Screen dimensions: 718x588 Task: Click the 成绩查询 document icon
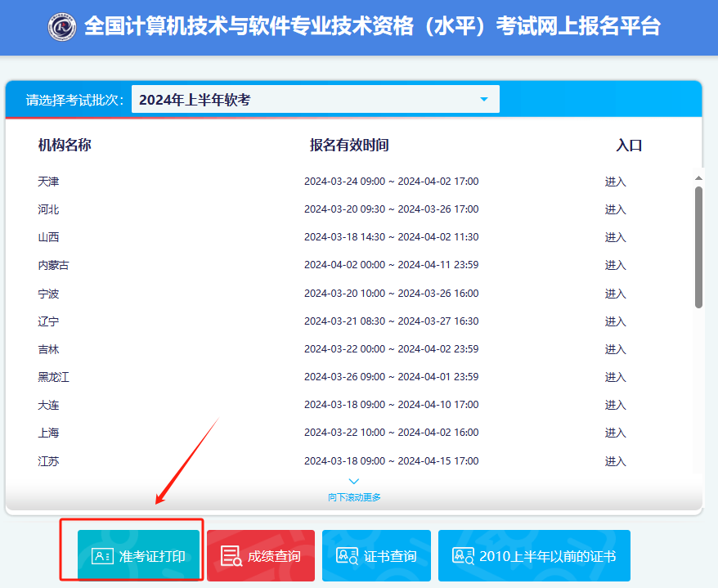231,555
